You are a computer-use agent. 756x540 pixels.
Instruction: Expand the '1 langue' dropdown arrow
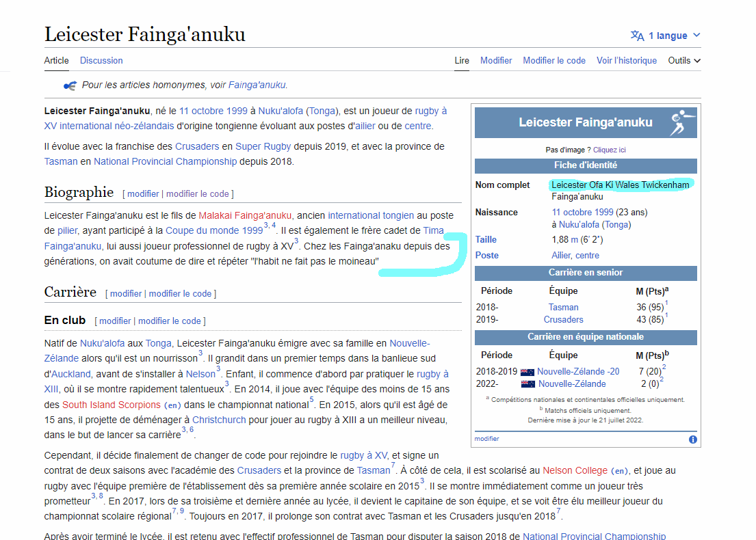pos(696,35)
